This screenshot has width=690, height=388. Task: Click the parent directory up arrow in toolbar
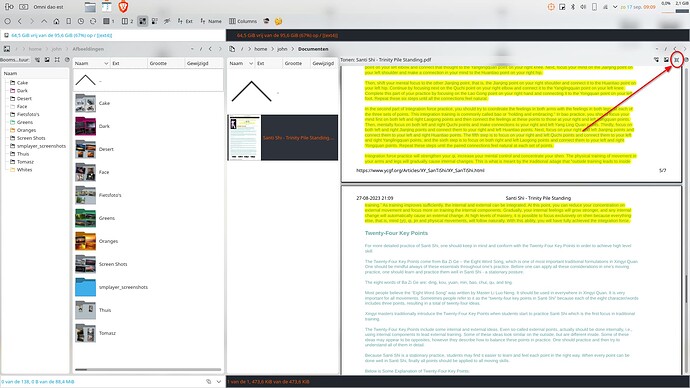pyautogui.click(x=44, y=21)
